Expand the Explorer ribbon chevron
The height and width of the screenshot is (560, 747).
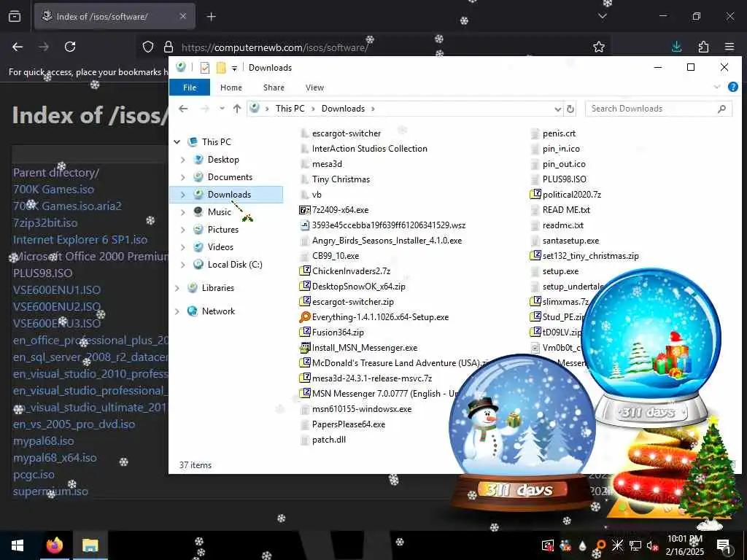click(717, 87)
